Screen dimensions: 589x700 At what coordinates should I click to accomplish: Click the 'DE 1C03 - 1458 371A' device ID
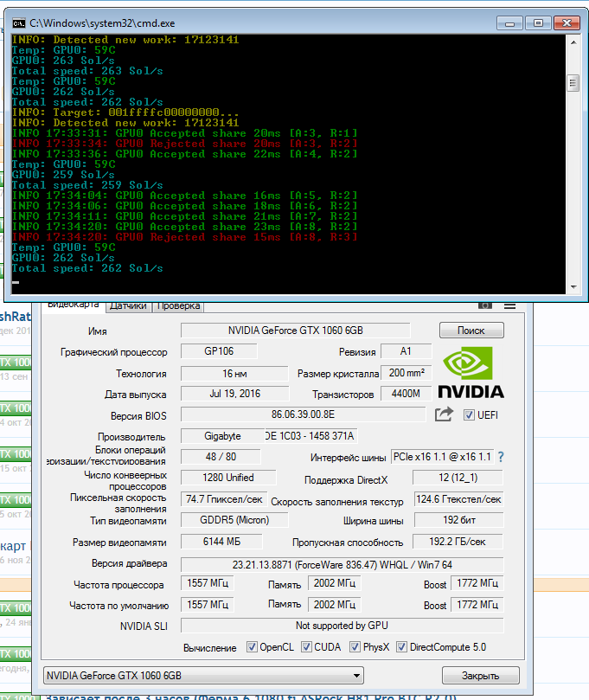point(310,436)
